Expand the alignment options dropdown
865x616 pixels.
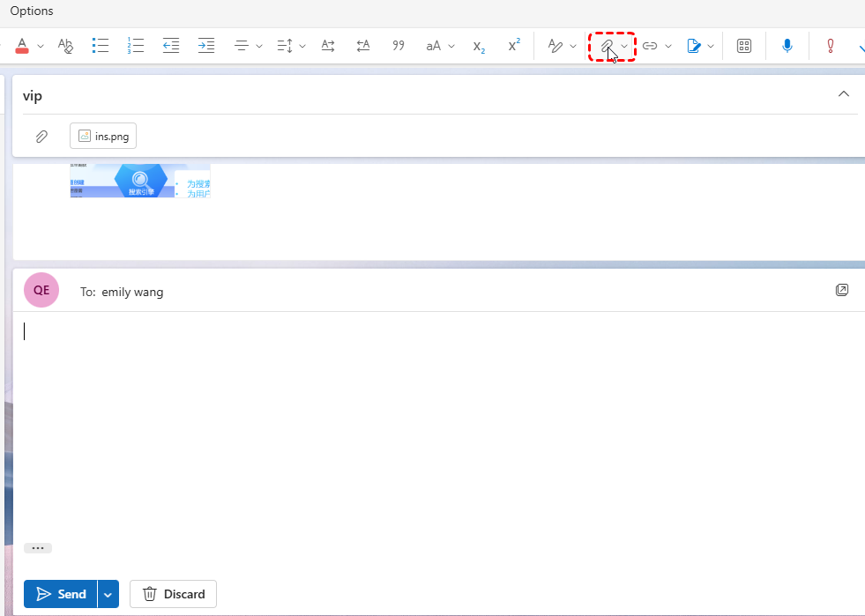tap(259, 47)
